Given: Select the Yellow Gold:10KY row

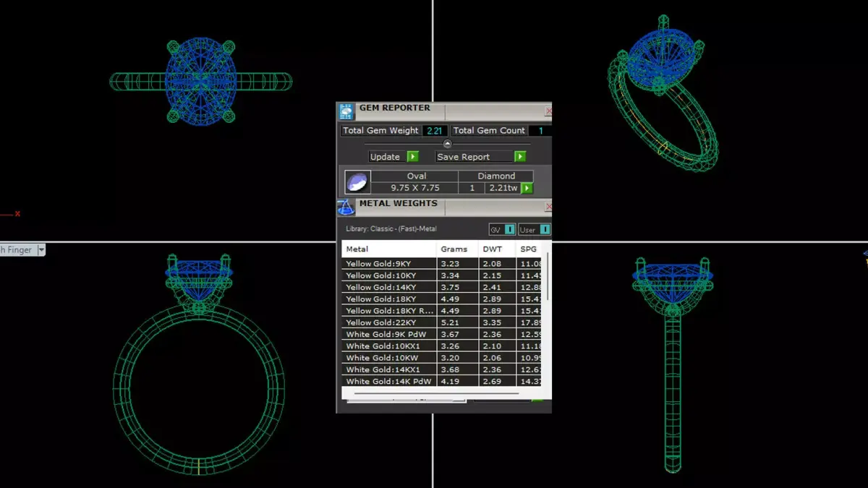Looking at the screenshot, I should coord(441,275).
